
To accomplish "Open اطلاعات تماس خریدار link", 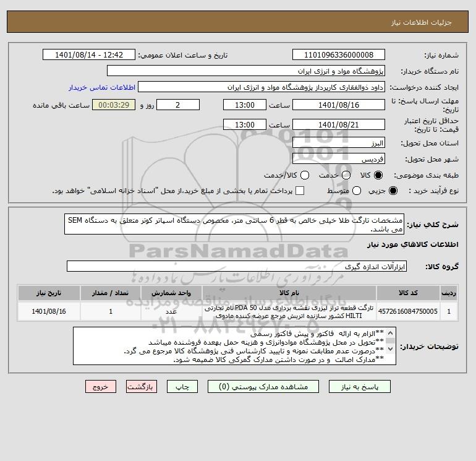I will click(102, 87).
